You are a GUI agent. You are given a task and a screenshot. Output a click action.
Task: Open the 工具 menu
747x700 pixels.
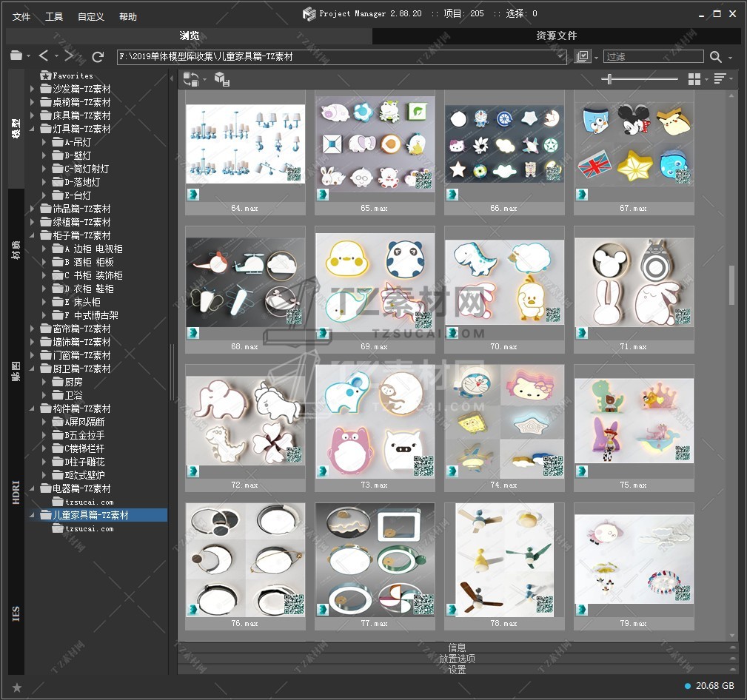(54, 17)
